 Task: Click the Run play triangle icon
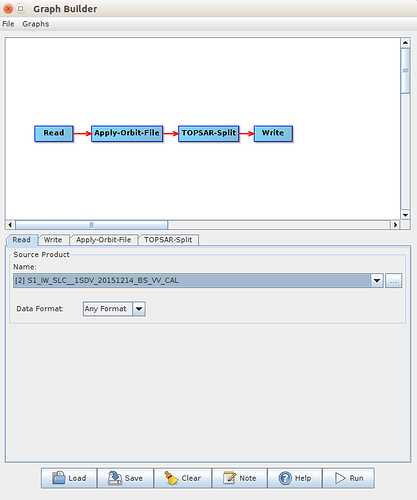click(340, 478)
